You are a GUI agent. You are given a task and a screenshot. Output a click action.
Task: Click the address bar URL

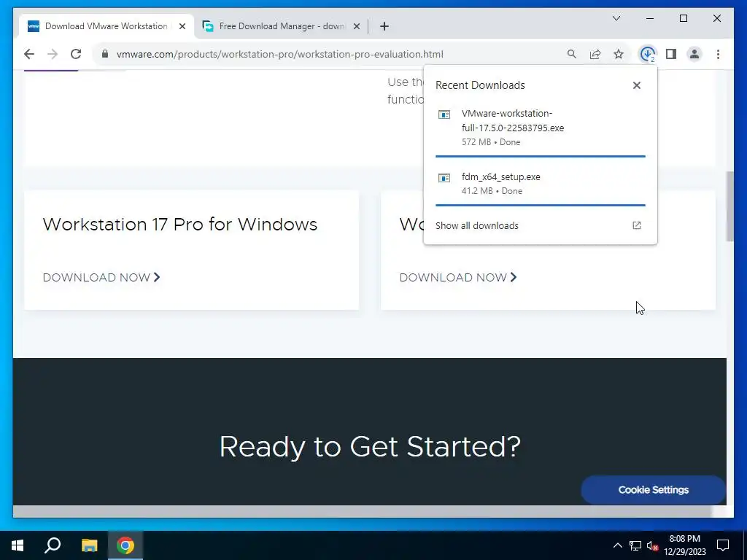[279, 54]
